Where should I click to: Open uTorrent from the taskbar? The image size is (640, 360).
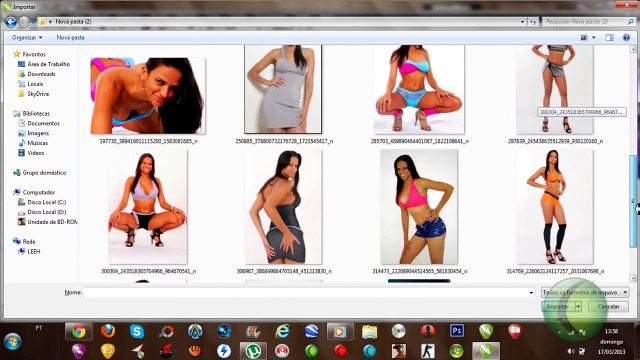(x=253, y=351)
